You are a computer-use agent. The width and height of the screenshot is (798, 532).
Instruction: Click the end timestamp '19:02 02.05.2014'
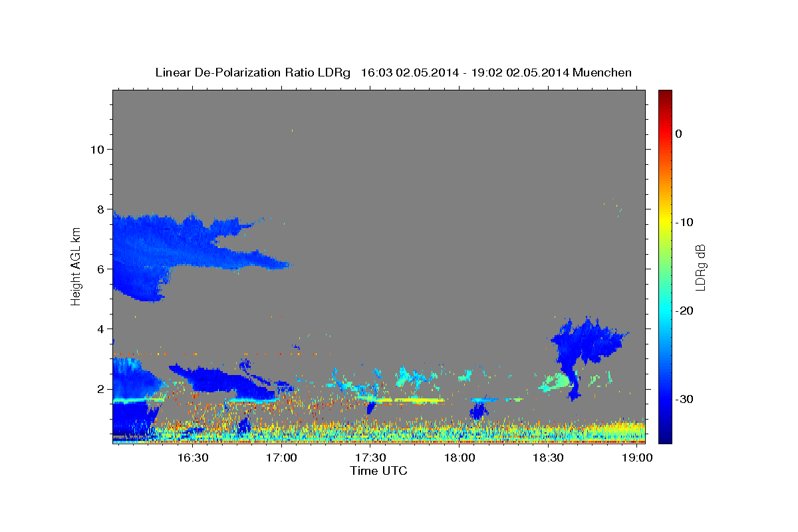point(519,72)
